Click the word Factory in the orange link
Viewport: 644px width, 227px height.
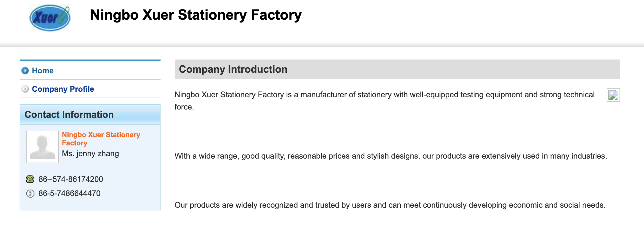point(74,143)
